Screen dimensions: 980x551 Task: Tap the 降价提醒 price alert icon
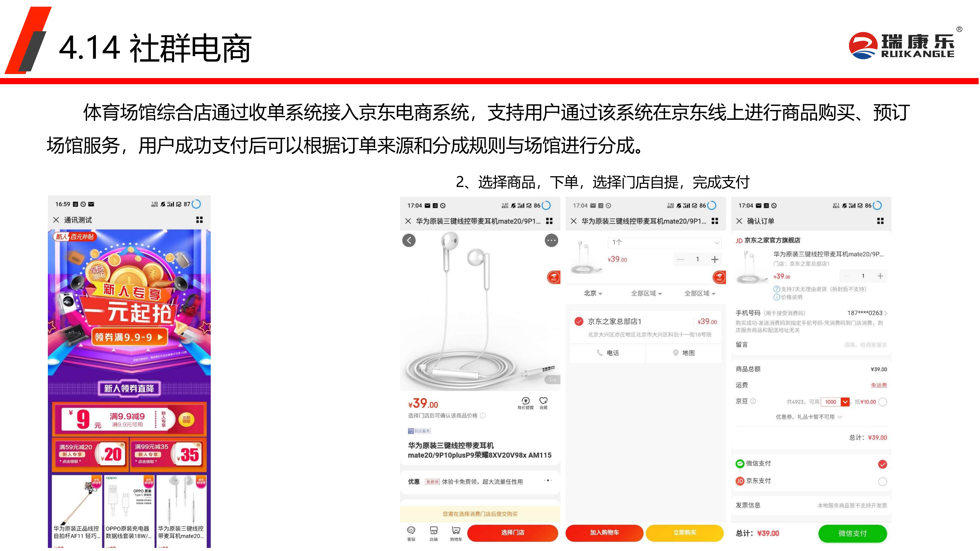click(525, 403)
